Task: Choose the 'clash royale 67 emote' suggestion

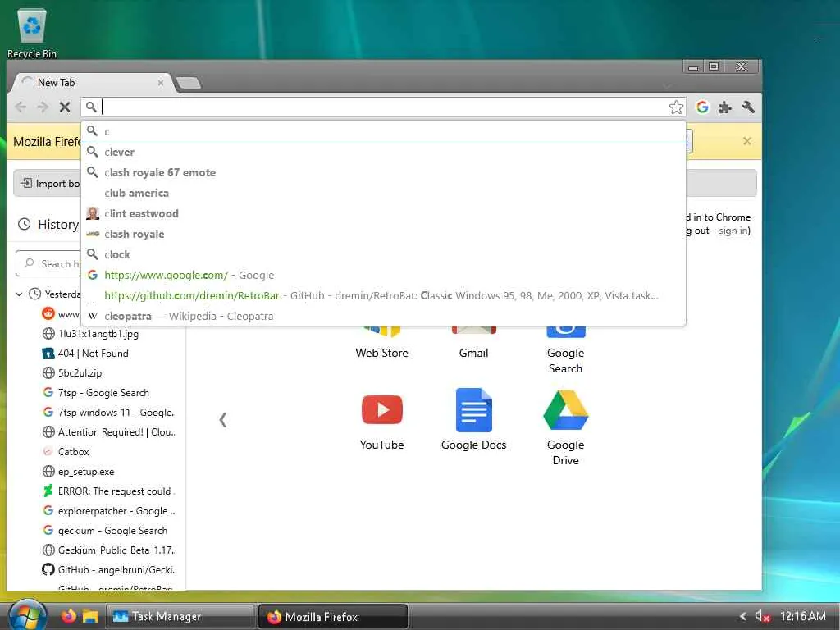Action: point(384,172)
